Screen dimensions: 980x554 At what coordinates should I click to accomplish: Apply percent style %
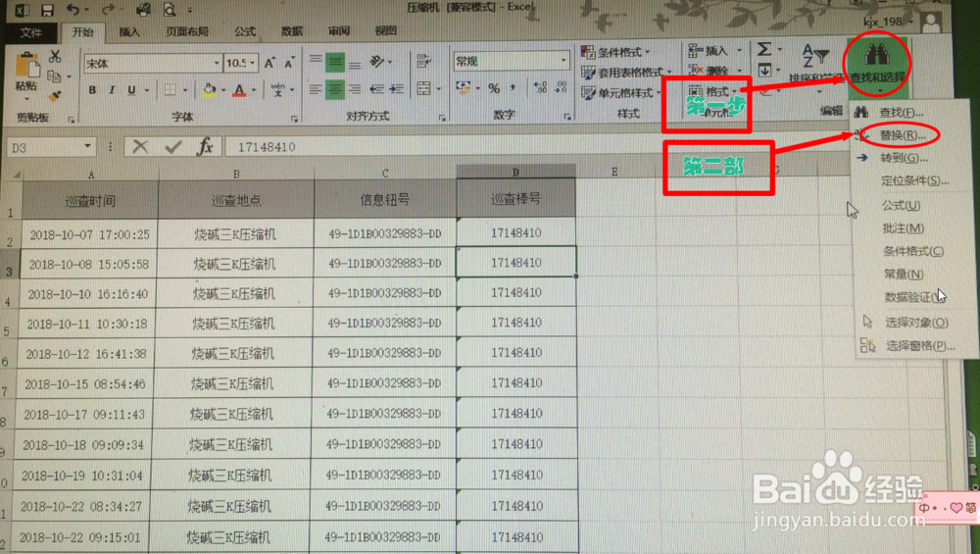[x=494, y=89]
